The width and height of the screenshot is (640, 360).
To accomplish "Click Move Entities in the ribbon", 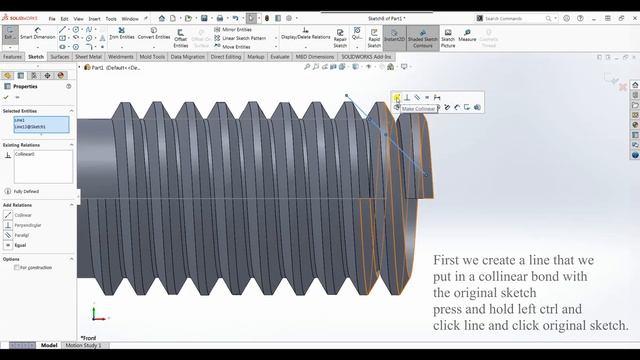I will click(232, 47).
